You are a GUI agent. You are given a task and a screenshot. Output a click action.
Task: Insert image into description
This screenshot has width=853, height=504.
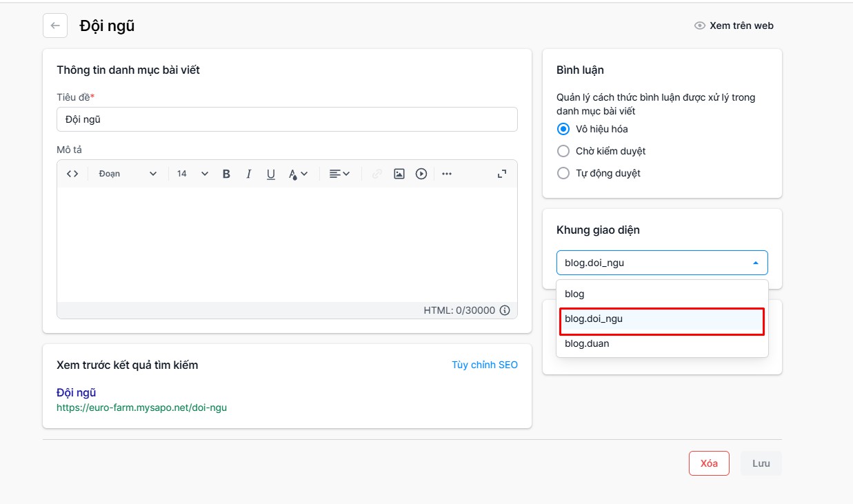click(399, 174)
